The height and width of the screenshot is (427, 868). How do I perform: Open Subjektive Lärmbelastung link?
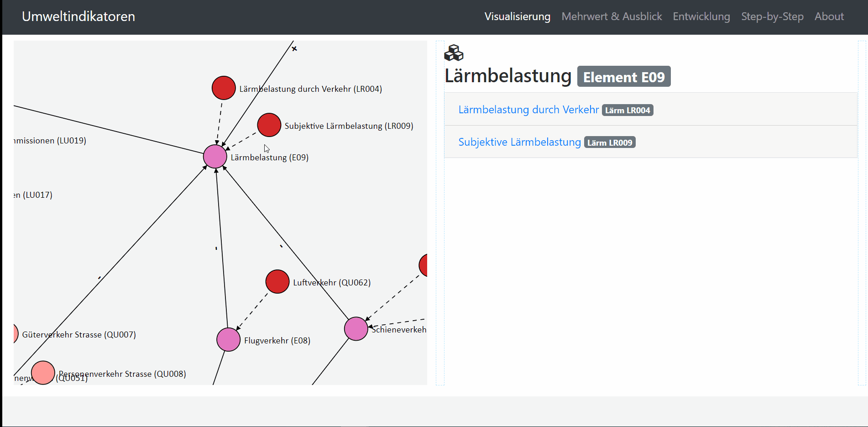519,142
